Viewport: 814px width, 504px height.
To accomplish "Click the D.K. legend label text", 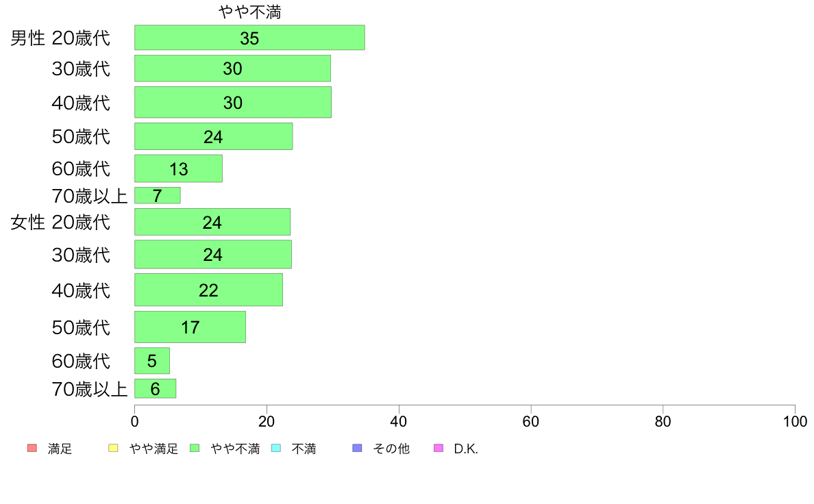I will click(x=466, y=449).
